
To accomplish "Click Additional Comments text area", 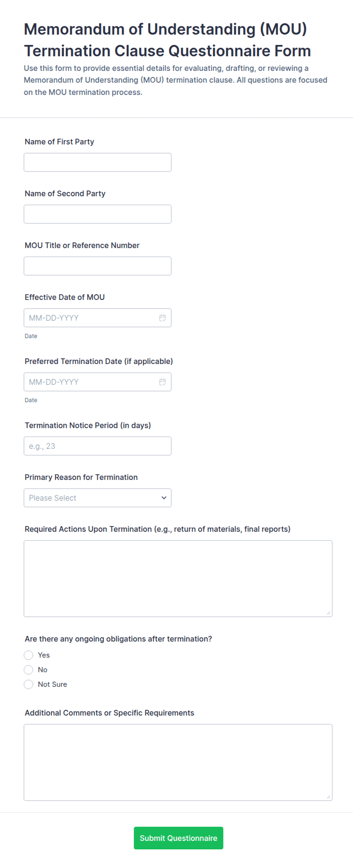I will pyautogui.click(x=178, y=762).
